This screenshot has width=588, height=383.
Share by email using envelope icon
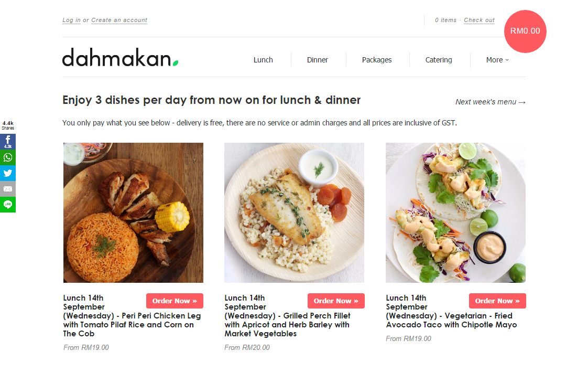(x=7, y=189)
